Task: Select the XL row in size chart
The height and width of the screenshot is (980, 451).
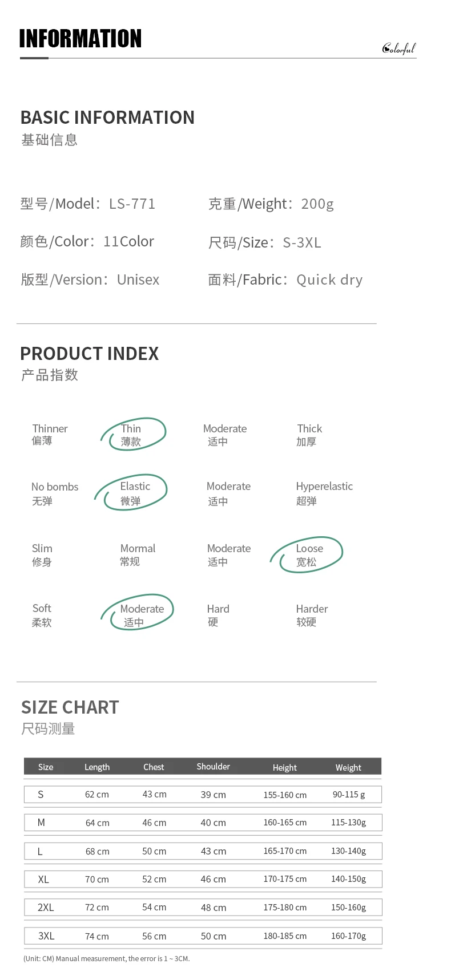Action: click(203, 879)
